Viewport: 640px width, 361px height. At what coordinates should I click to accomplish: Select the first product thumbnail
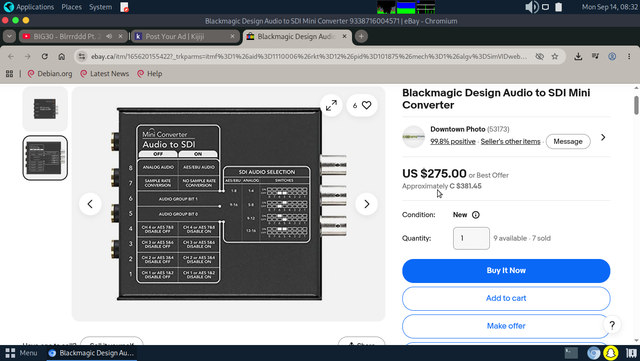[45, 109]
